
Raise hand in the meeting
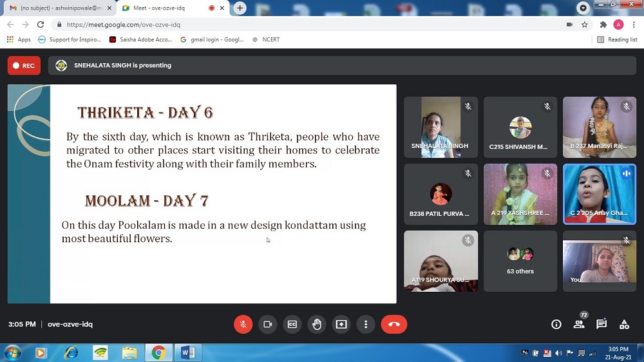(317, 325)
